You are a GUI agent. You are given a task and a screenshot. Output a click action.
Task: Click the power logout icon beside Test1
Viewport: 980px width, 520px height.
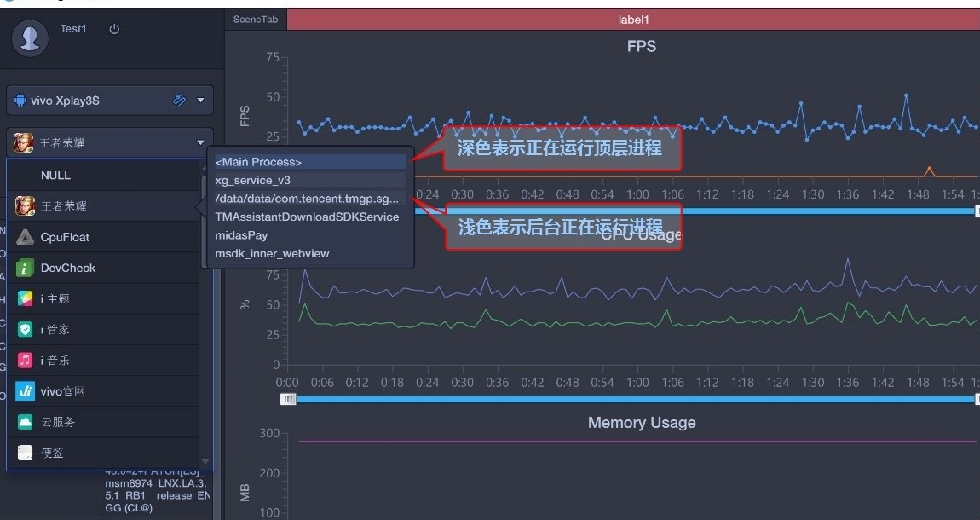click(x=114, y=29)
